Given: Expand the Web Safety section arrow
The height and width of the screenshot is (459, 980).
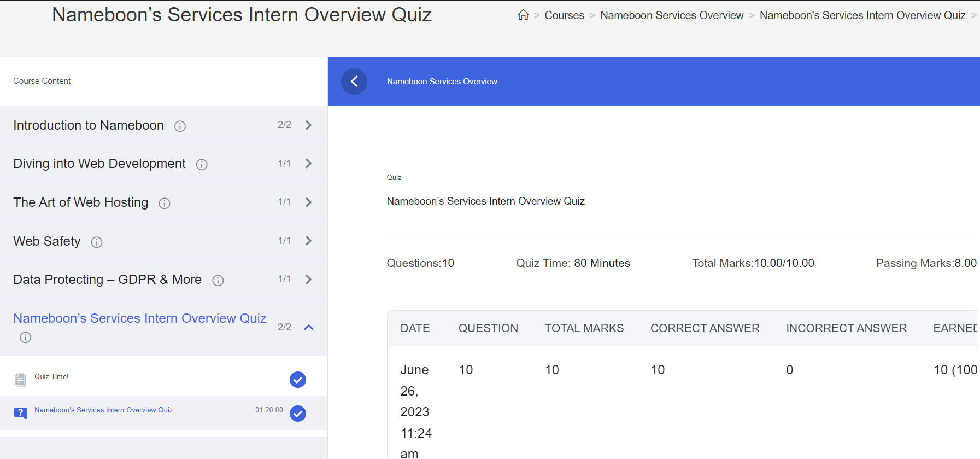Looking at the screenshot, I should coord(309,241).
